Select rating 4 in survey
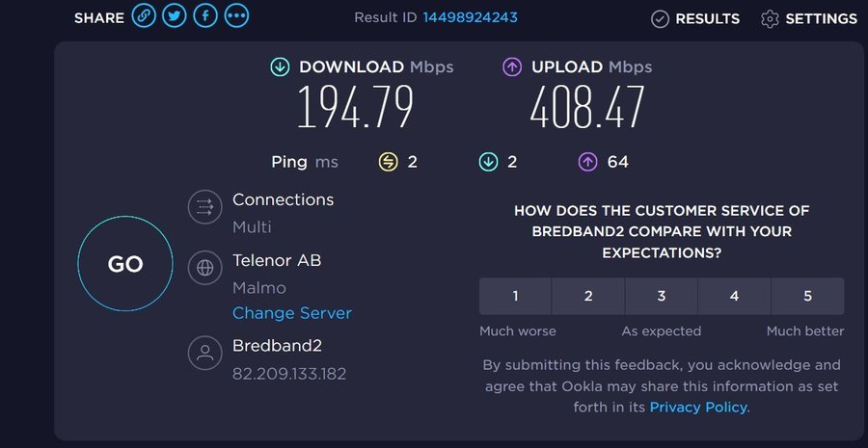868x448 pixels. (734, 296)
